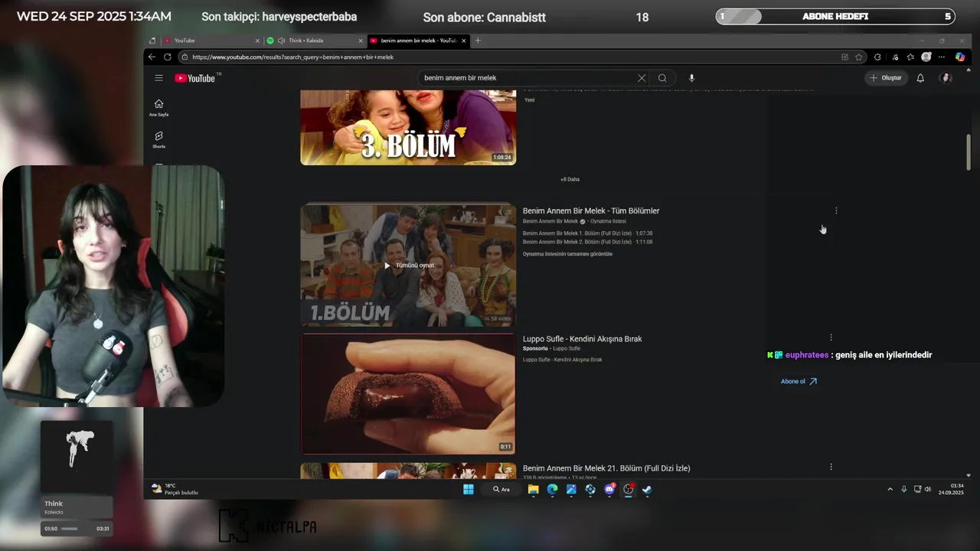Open Microsoft Edge from taskbar
This screenshot has height=551, width=980.
[x=552, y=490]
